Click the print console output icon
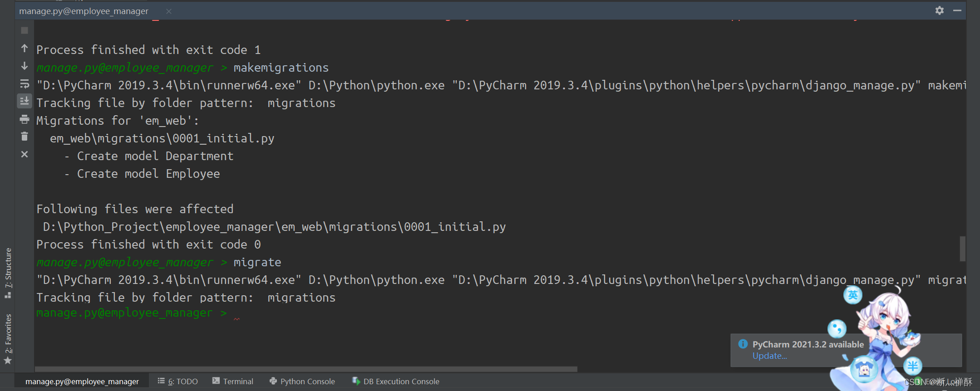 (25, 119)
